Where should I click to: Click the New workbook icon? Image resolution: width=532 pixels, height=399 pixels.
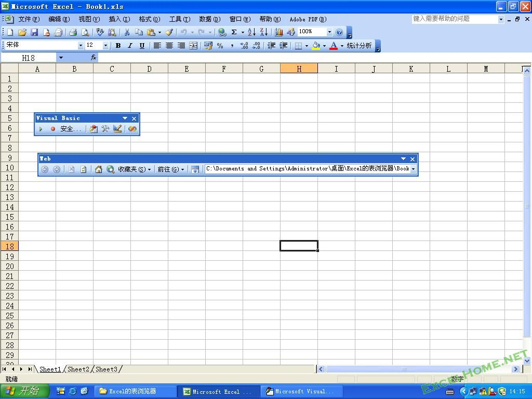[10, 32]
